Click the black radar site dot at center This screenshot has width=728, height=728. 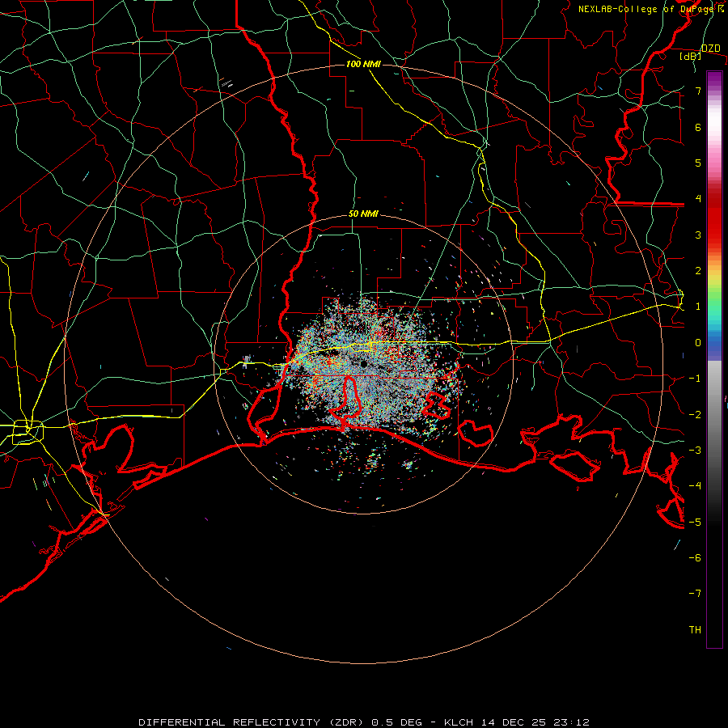click(x=364, y=364)
